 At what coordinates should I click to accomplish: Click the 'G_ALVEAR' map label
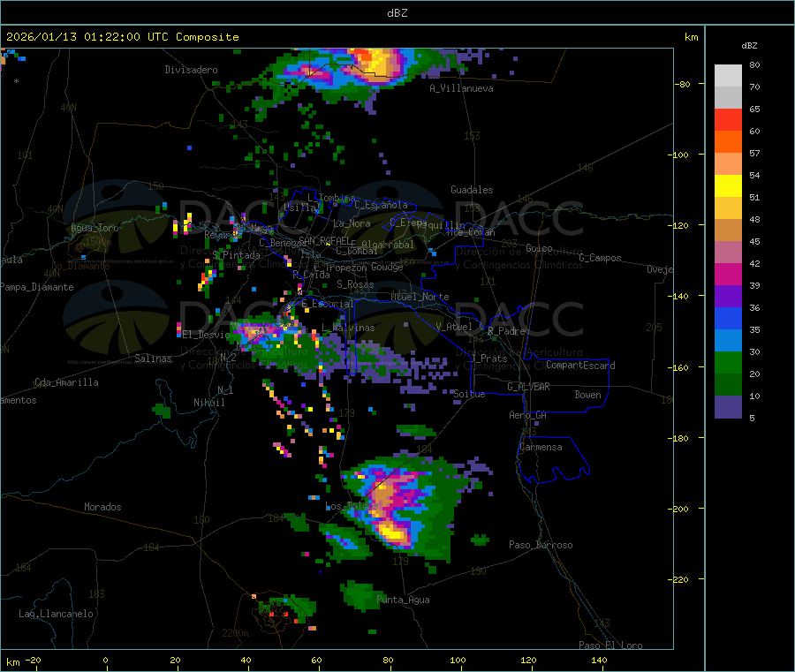pos(528,387)
